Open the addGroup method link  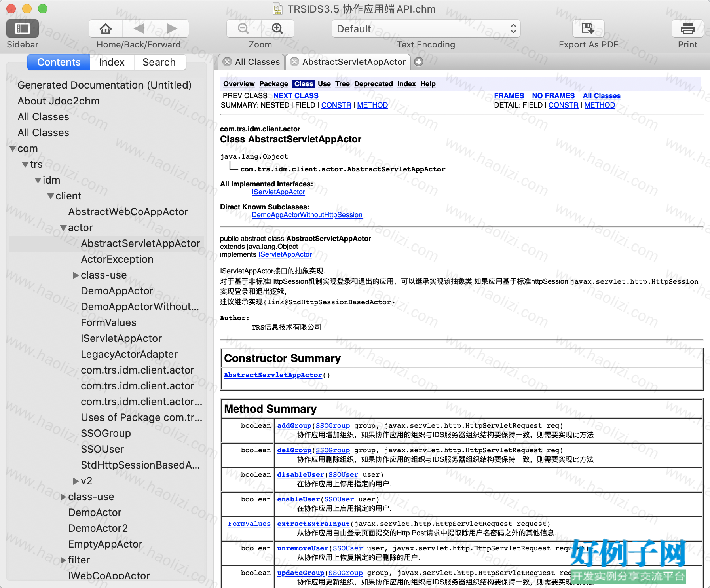click(294, 426)
